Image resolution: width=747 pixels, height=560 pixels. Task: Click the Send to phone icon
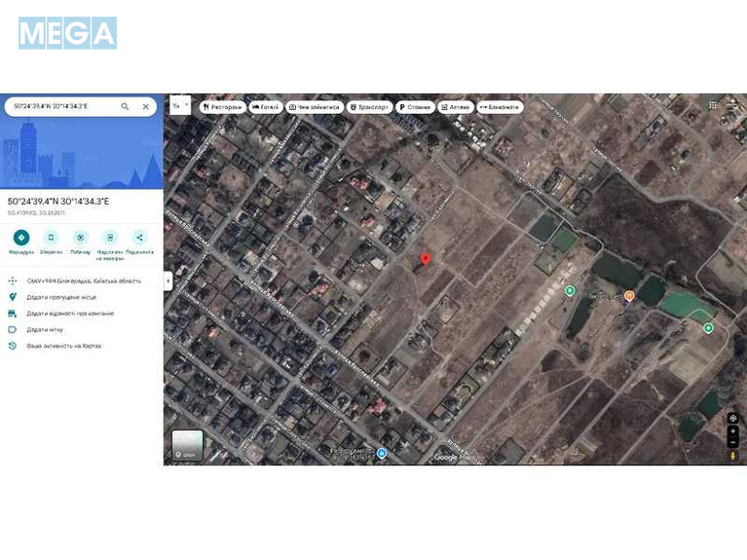pos(110,237)
